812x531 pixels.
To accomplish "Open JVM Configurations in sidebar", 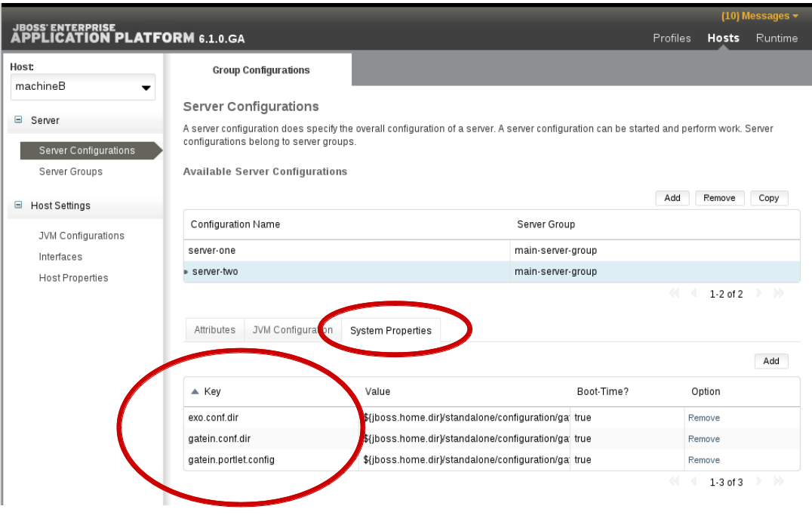I will (82, 236).
